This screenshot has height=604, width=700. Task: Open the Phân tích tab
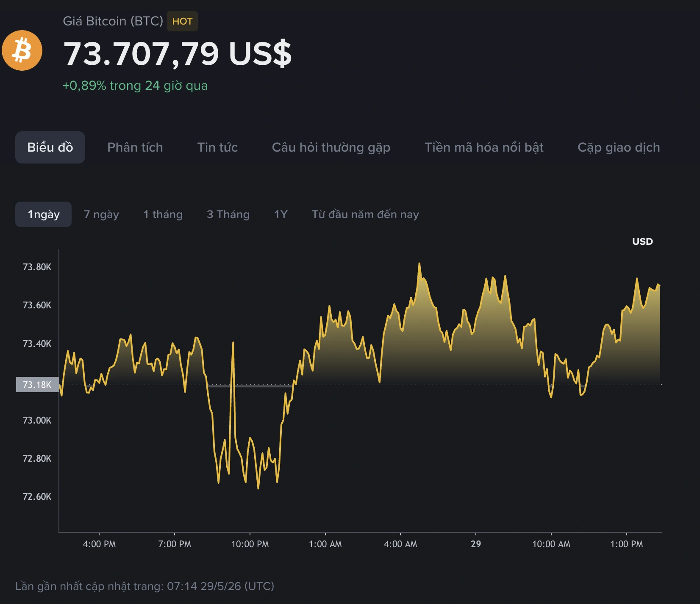(135, 147)
